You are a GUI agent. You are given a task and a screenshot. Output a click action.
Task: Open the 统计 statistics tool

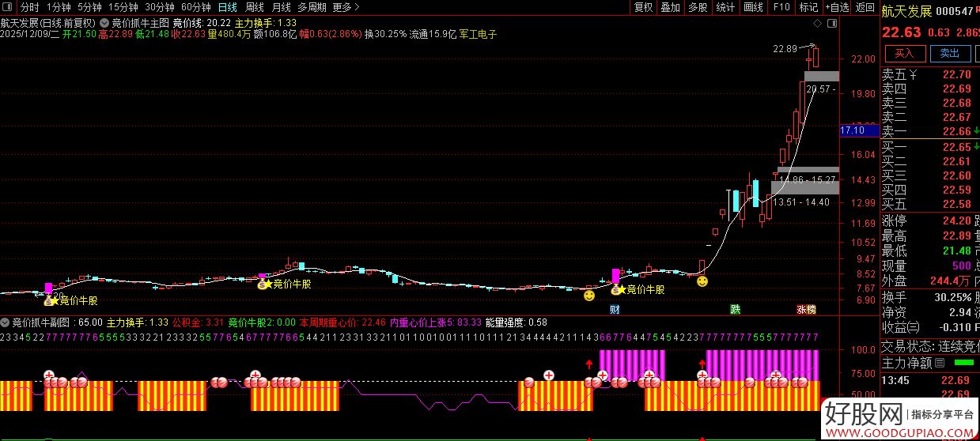click(x=725, y=7)
